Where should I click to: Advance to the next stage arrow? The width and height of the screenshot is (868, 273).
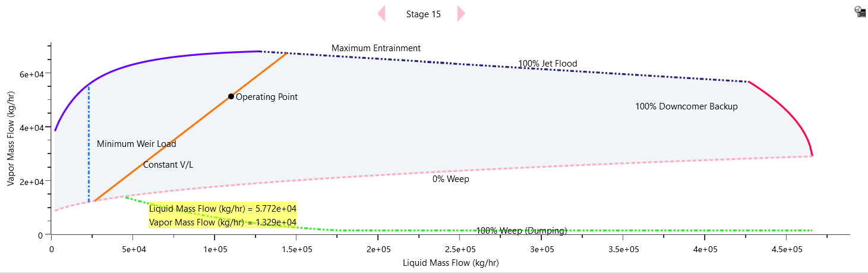(460, 14)
